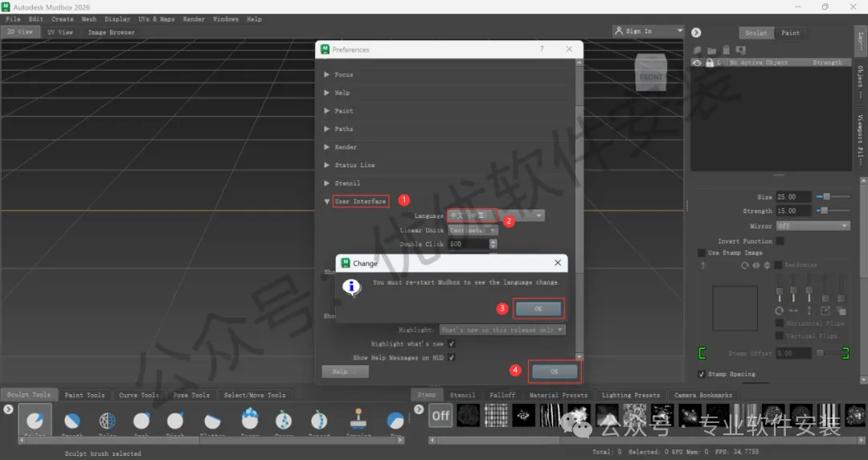Click the info icon in Change dialog

[351, 287]
